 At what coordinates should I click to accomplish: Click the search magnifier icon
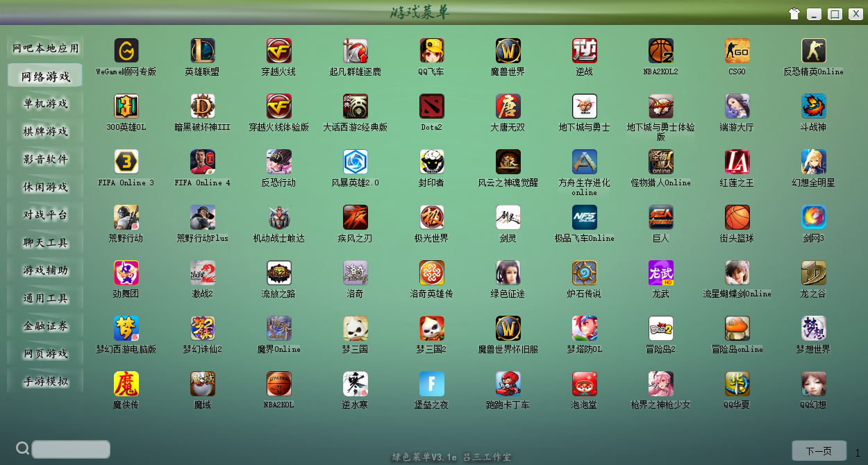point(23,448)
